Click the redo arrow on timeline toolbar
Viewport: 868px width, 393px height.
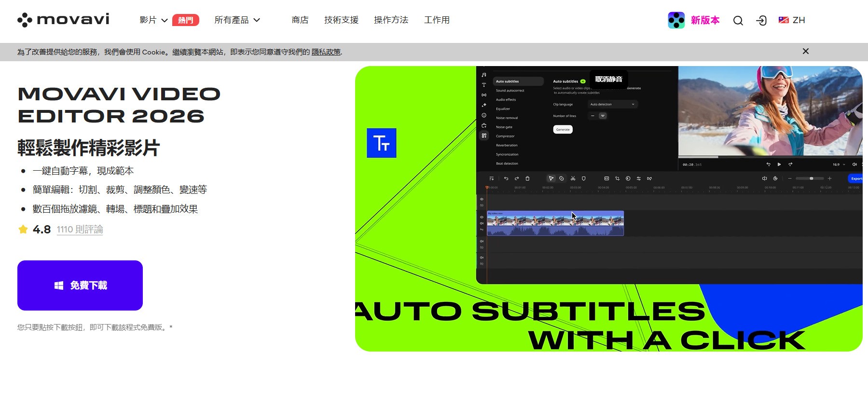pyautogui.click(x=517, y=178)
